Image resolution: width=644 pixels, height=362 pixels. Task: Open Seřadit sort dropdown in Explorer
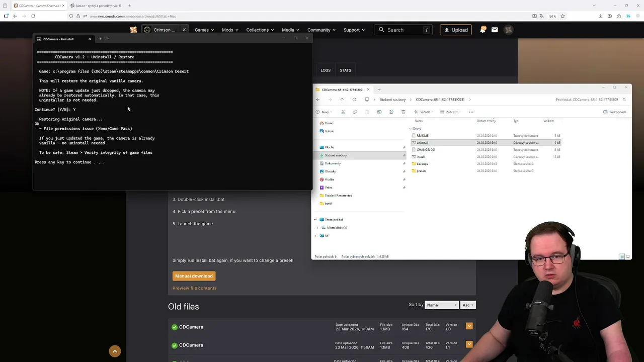point(424,112)
